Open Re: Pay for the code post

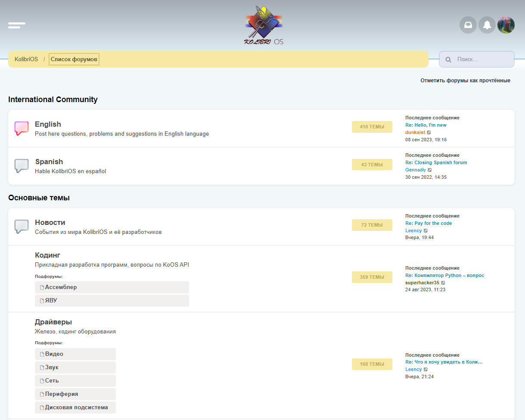coord(429,223)
